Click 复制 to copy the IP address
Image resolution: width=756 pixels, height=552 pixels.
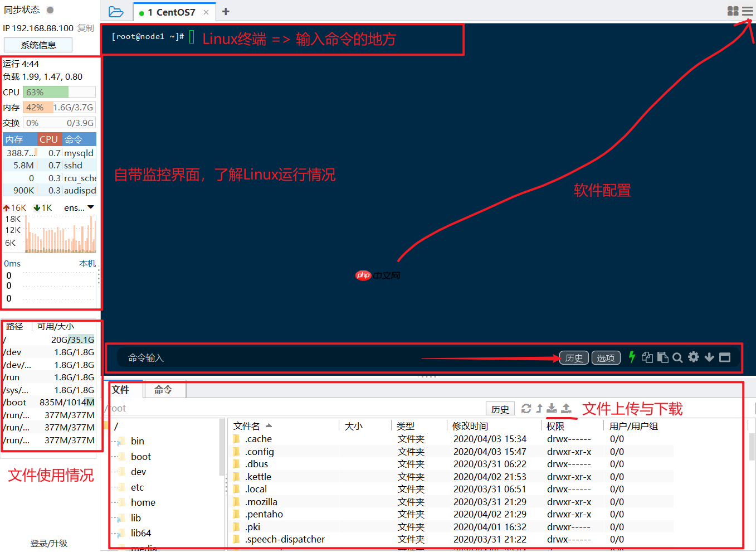coord(85,27)
